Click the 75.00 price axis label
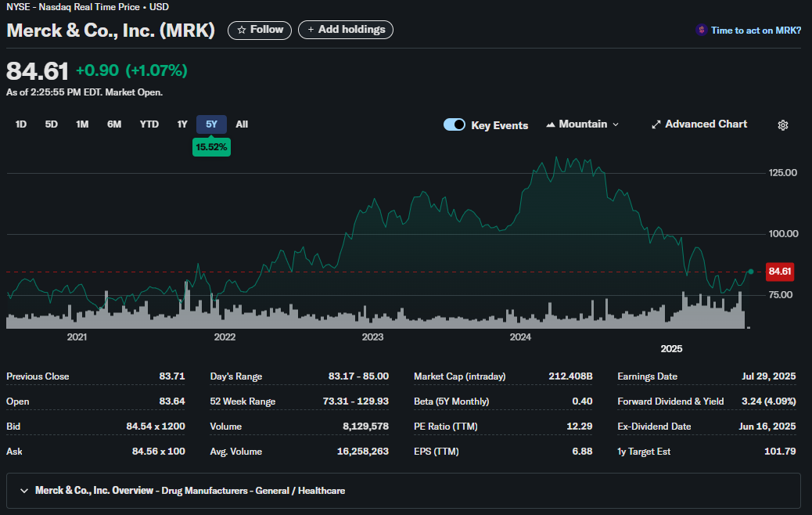Image resolution: width=812 pixels, height=515 pixels. coord(781,295)
